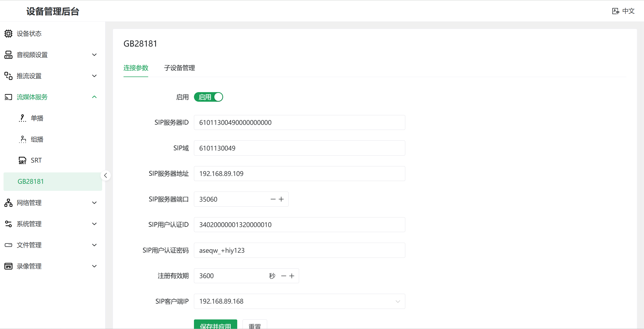644x329 pixels.
Task: Open the SIP client IP dropdown
Action: coord(397,301)
